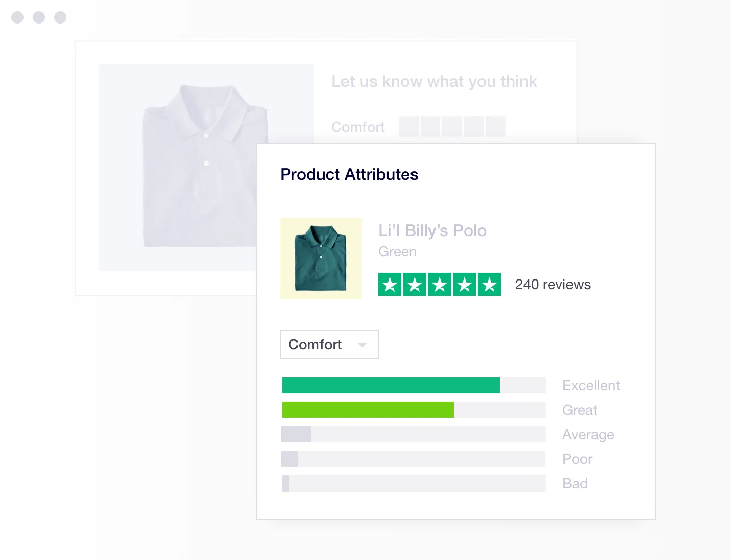Select the second star in the rating row
Viewport: 731px width, 560px height.
(415, 284)
